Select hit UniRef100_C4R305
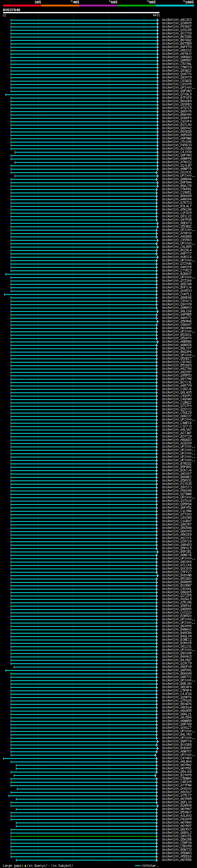Viewport: 197px width, 868px height. [x=177, y=782]
